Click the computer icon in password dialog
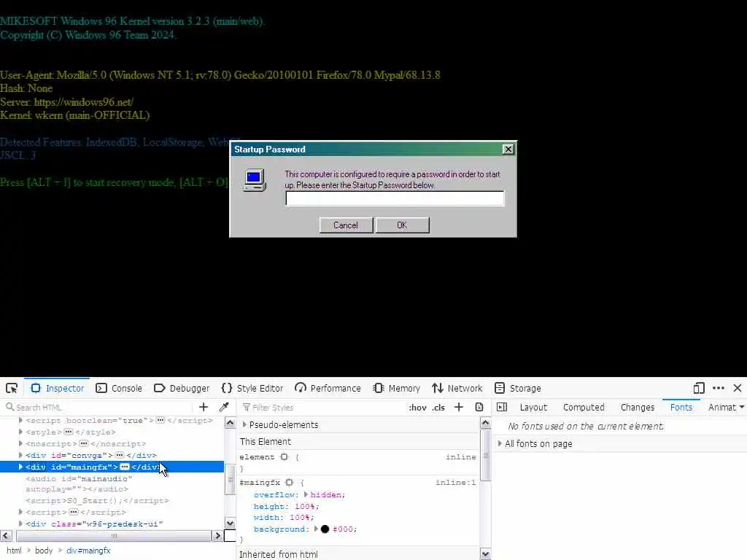Image resolution: width=747 pixels, height=560 pixels. click(255, 180)
